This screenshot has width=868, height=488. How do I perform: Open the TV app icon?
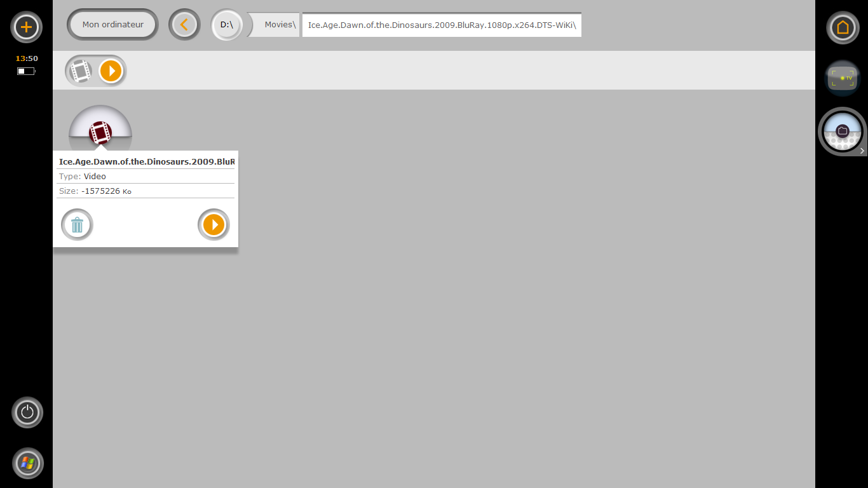pos(843,78)
